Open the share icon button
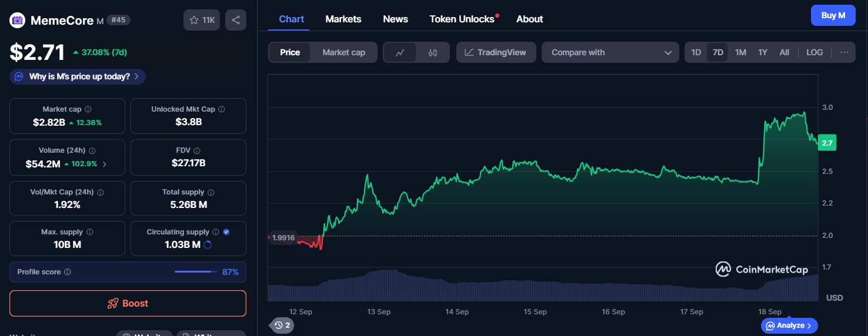The width and height of the screenshot is (868, 336). (235, 20)
